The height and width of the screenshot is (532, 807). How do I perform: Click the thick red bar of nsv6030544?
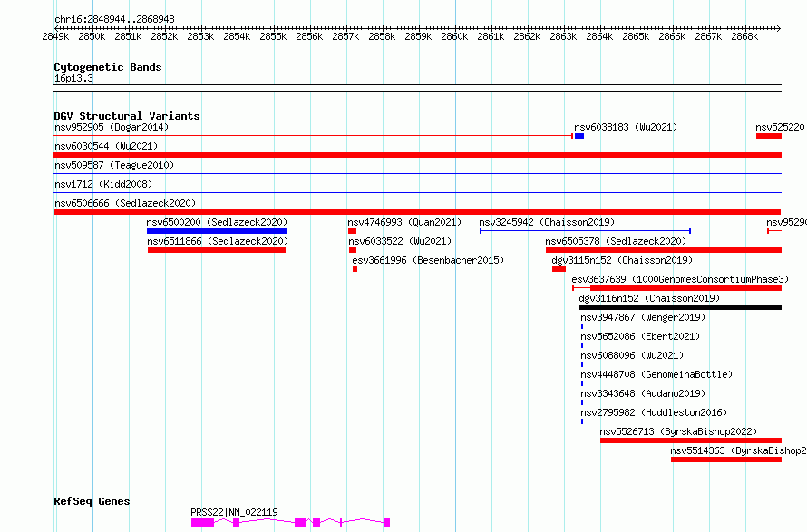click(x=418, y=155)
